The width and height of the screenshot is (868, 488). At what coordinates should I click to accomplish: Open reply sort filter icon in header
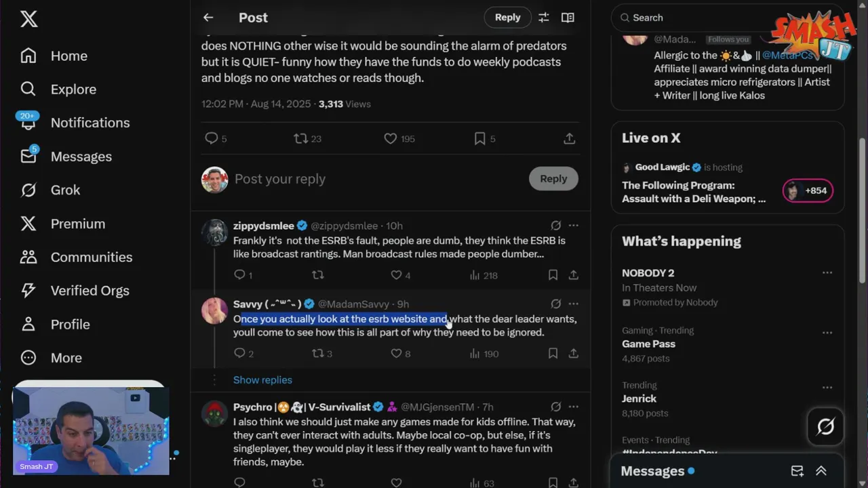(x=543, y=18)
